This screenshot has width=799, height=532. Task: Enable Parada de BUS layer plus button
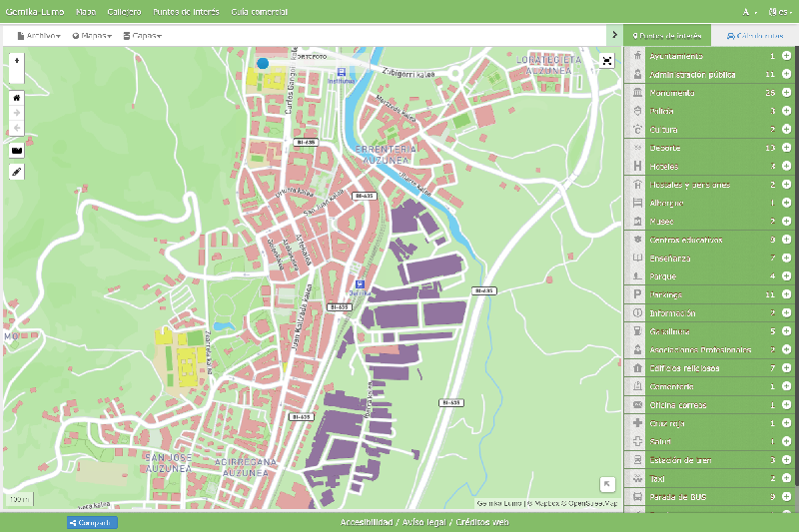[x=786, y=496]
